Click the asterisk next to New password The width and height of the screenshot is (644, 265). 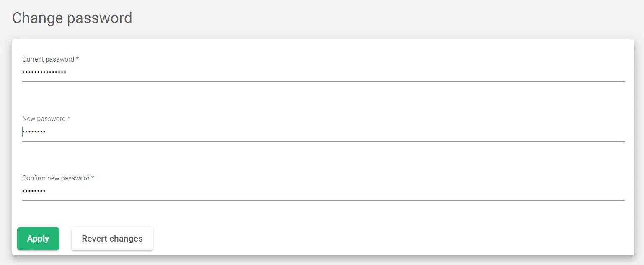tap(70, 118)
